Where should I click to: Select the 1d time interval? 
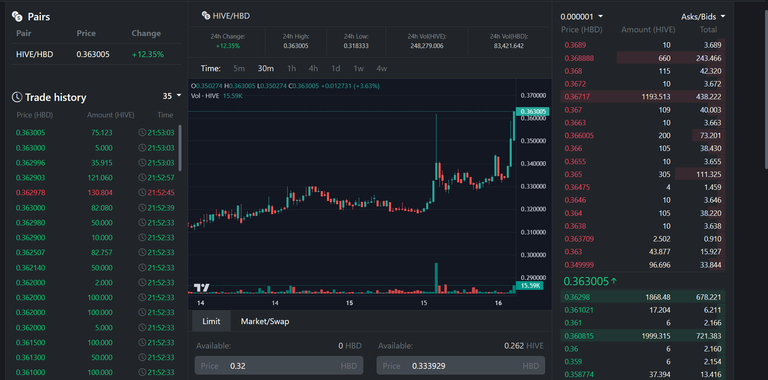pyautogui.click(x=336, y=69)
